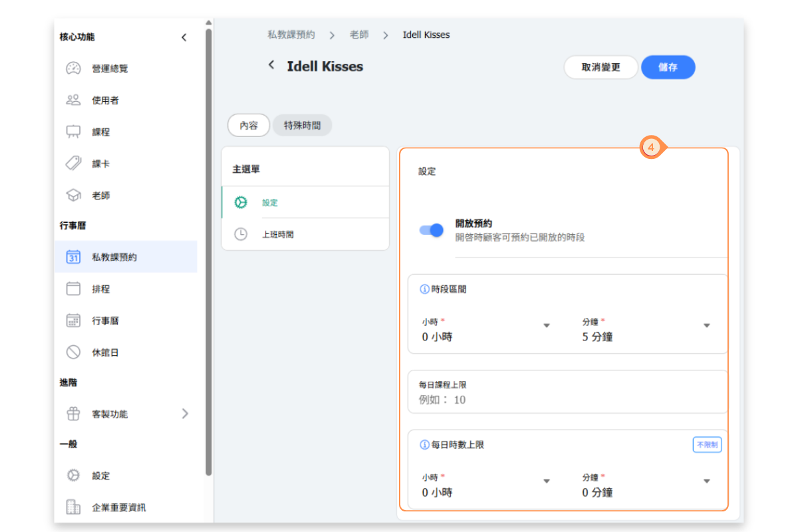Click the 課卡 tag icon

(x=73, y=164)
